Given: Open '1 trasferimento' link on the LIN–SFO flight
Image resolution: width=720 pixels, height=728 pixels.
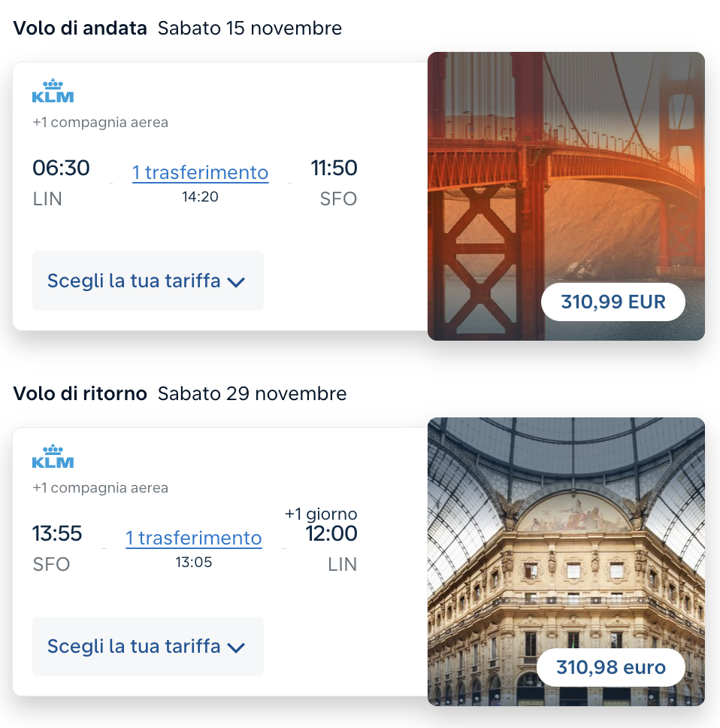Looking at the screenshot, I should click(x=200, y=172).
